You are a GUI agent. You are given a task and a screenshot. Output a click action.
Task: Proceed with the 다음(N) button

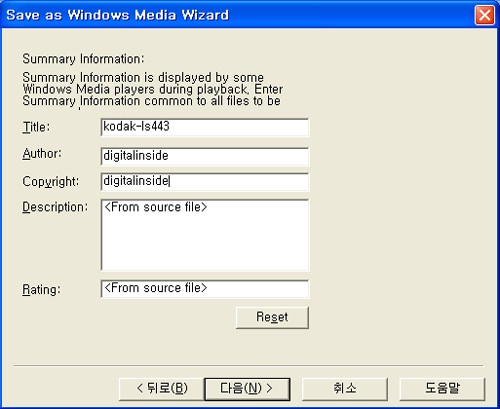pos(247,389)
